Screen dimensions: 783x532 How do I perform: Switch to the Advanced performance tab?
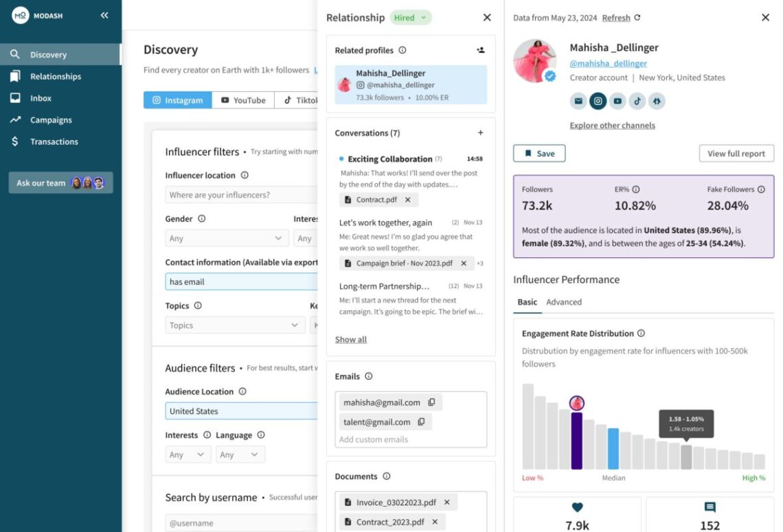[x=563, y=302]
